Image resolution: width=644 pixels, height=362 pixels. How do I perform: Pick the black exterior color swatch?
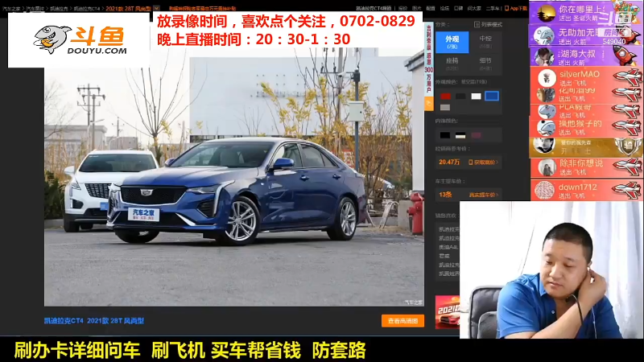[460, 96]
